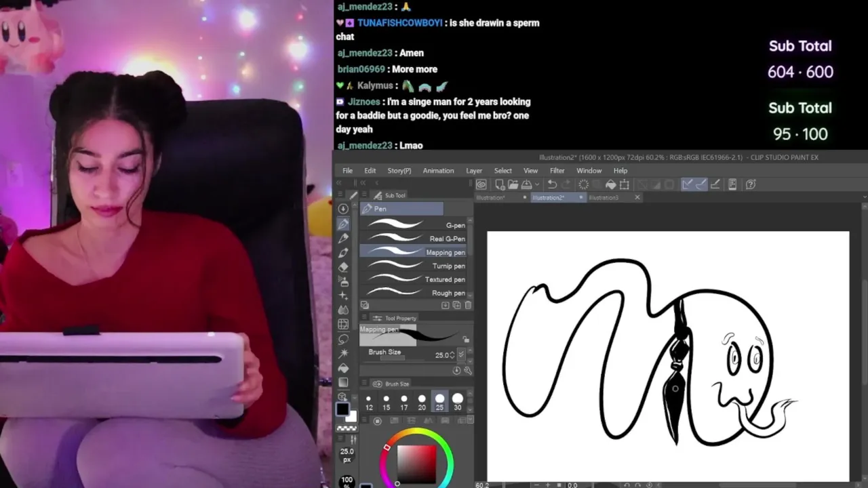Toggle snap to grid
This screenshot has width=868, height=488.
(715, 184)
